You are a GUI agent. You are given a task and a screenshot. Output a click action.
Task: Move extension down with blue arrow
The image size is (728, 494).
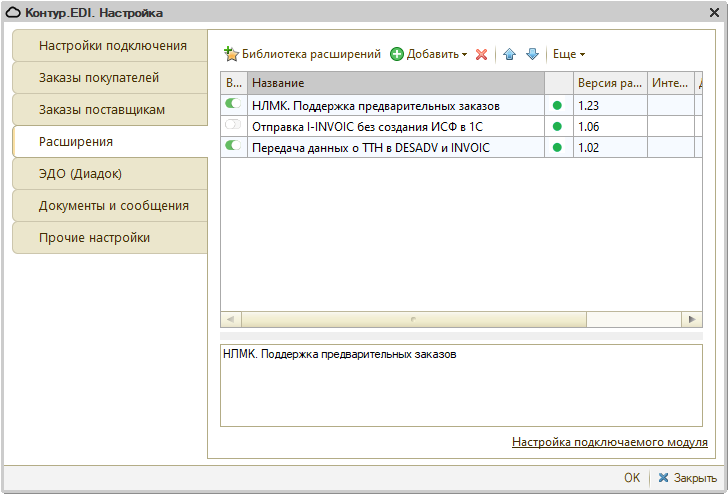pos(532,54)
